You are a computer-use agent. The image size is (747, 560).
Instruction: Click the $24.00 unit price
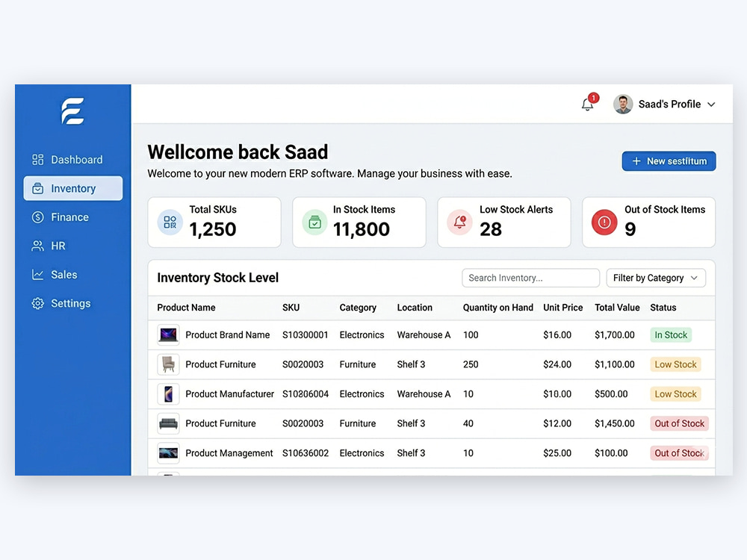(x=557, y=364)
